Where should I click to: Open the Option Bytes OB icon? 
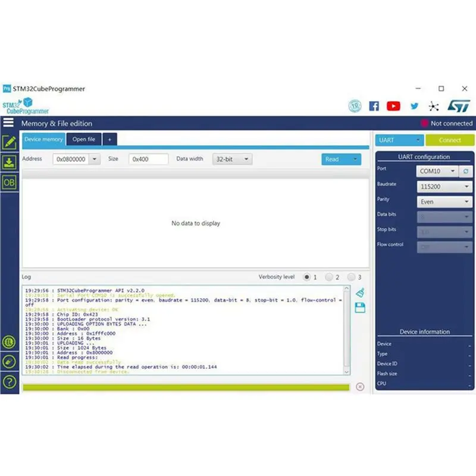click(x=9, y=183)
